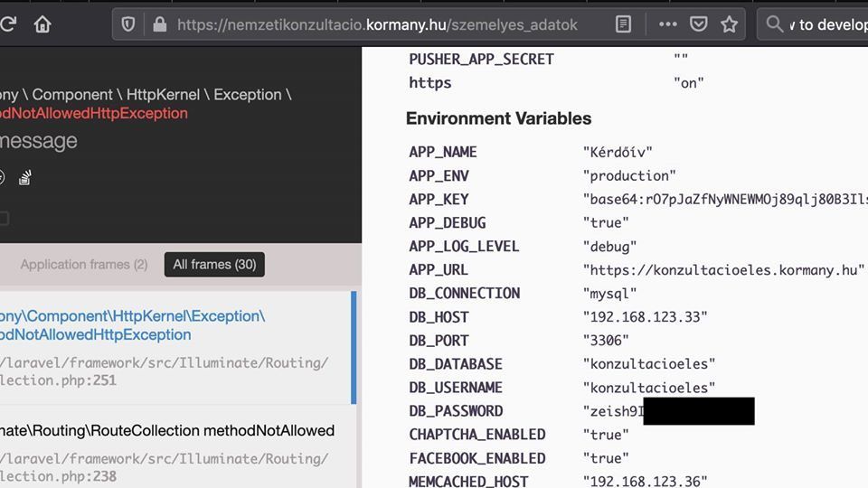
Task: Reload the current page
Action: pyautogui.click(x=7, y=23)
